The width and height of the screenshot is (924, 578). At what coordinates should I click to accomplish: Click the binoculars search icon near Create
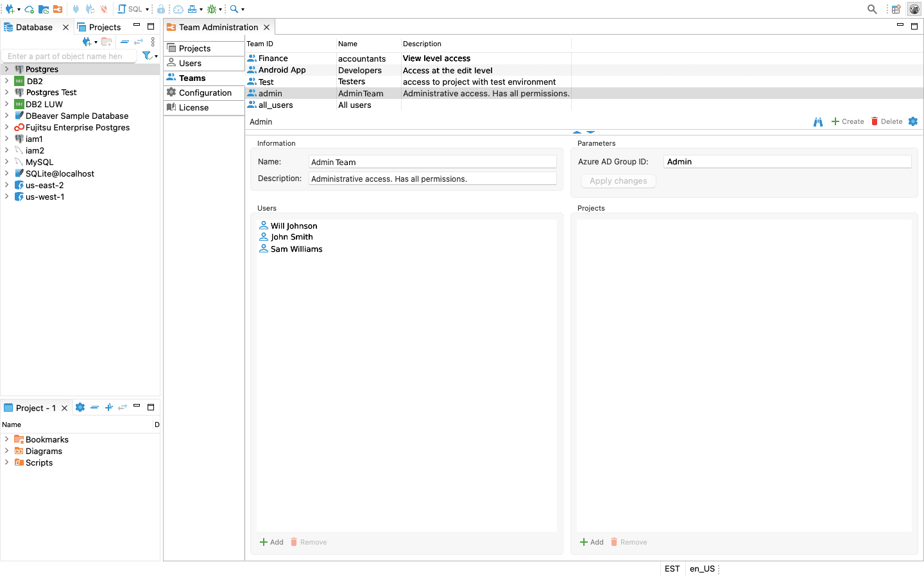click(x=818, y=121)
